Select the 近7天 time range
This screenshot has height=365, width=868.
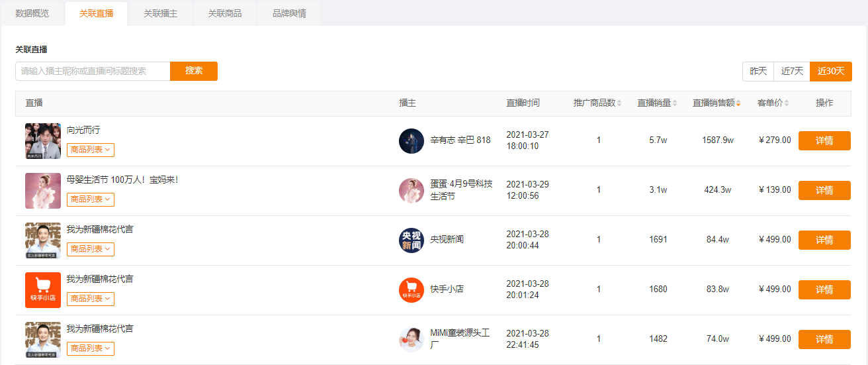[792, 72]
